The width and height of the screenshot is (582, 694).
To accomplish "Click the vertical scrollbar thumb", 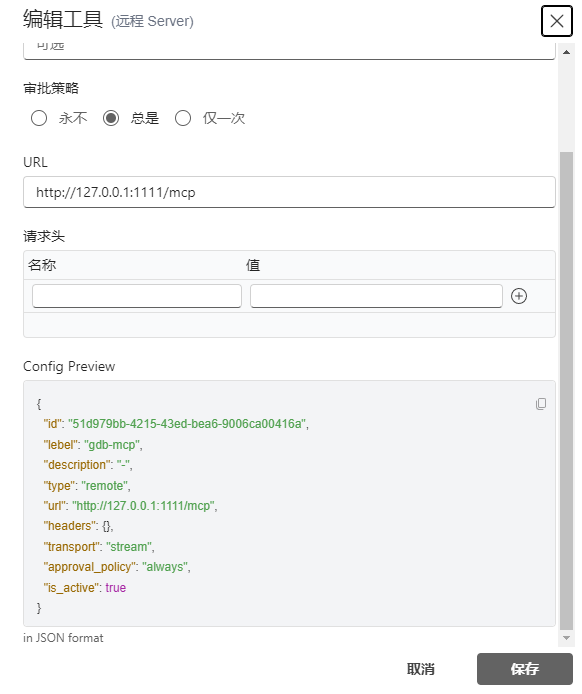I will coord(566,391).
